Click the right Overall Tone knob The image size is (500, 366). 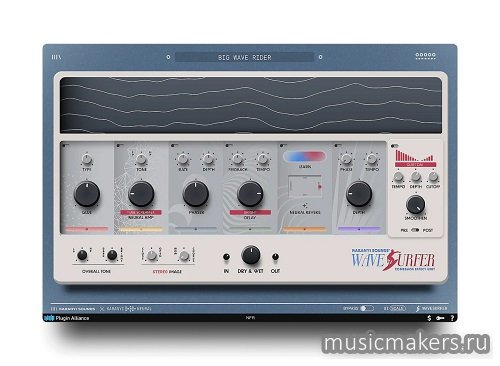click(x=112, y=255)
